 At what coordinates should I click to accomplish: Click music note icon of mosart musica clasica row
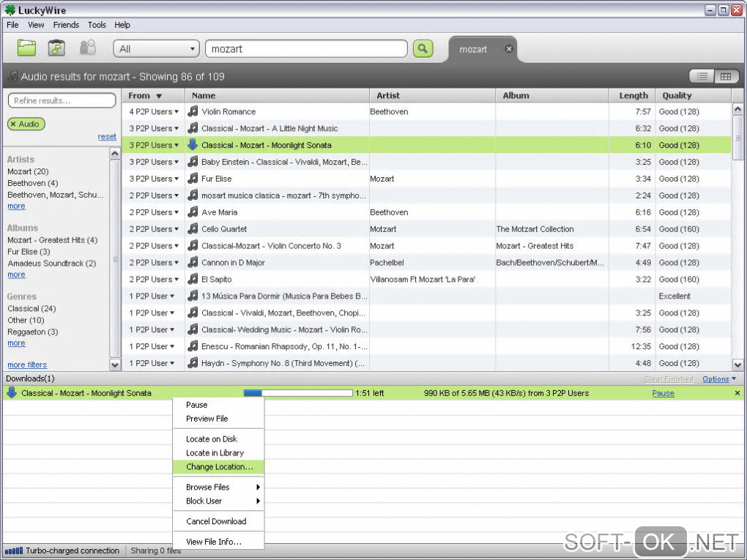coord(193,195)
